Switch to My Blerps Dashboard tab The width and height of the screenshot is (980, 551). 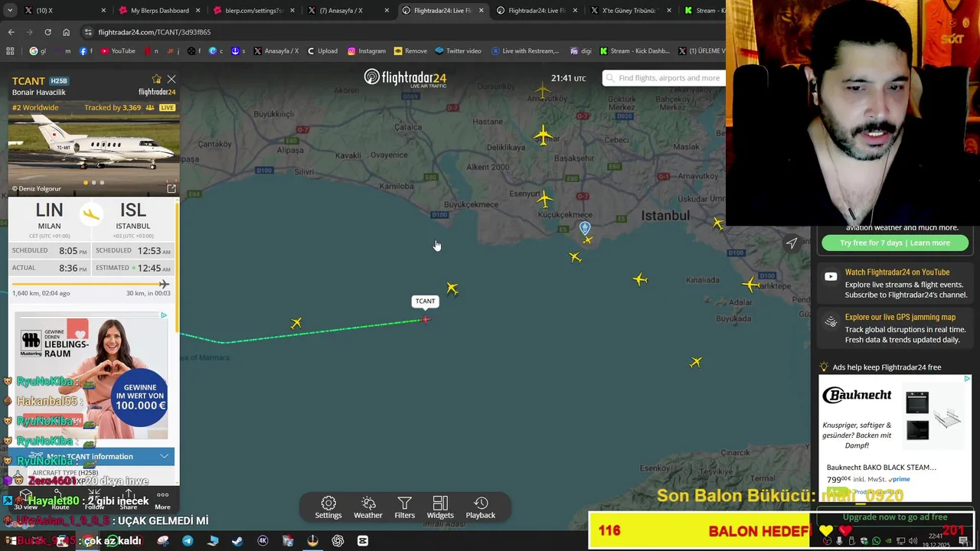(160, 11)
